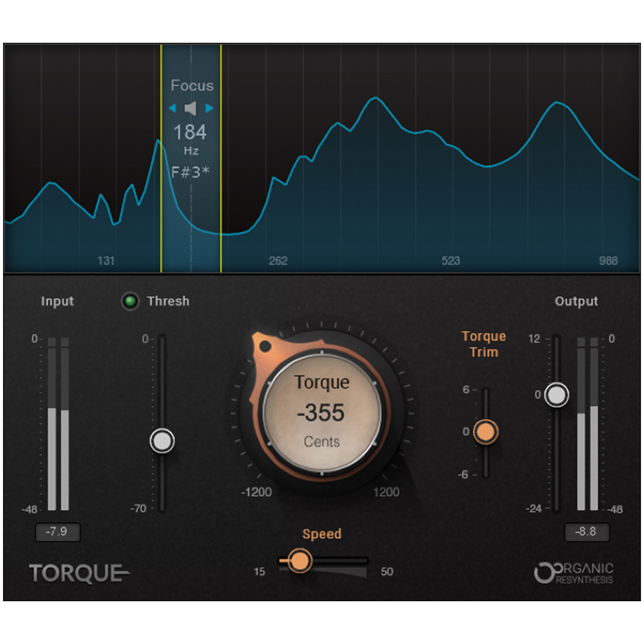Click the 262 frequency marker on analyzer
The width and height of the screenshot is (644, 644).
click(278, 261)
